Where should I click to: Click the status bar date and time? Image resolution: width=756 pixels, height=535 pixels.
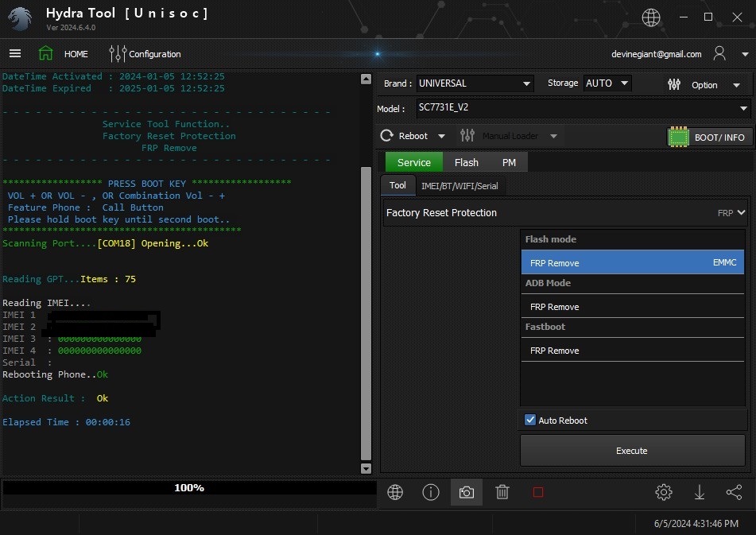tap(696, 523)
